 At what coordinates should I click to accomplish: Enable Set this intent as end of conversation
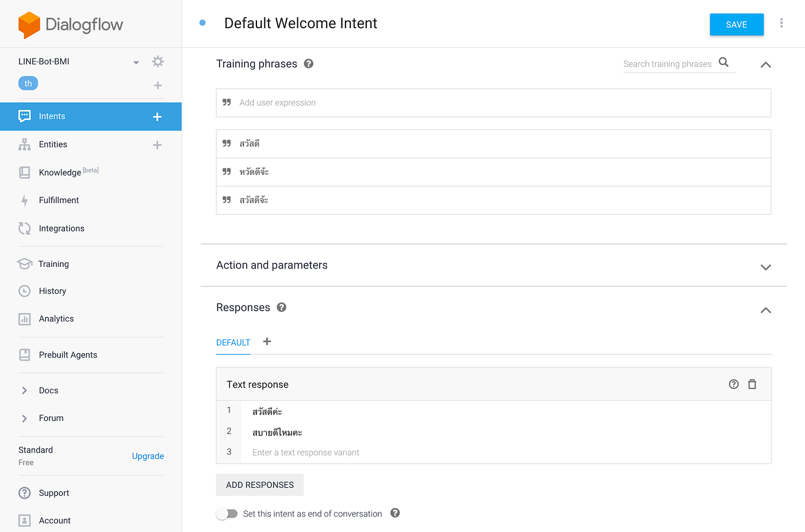(x=227, y=514)
